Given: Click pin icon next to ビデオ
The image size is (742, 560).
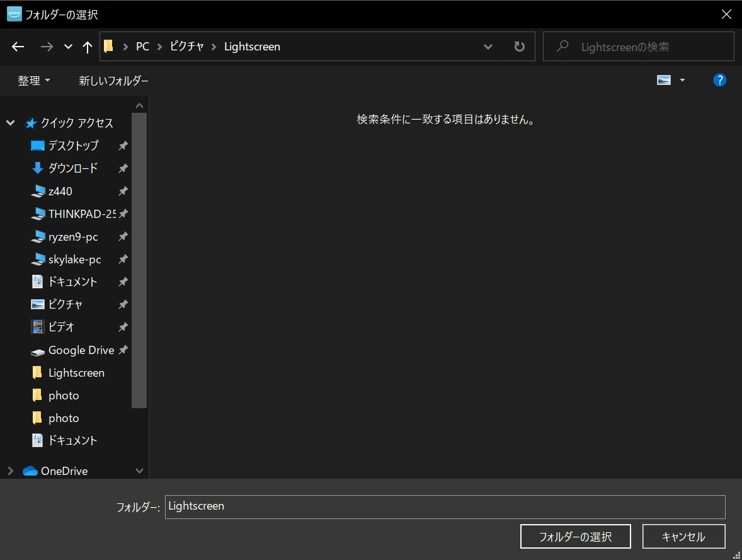Looking at the screenshot, I should (x=123, y=327).
